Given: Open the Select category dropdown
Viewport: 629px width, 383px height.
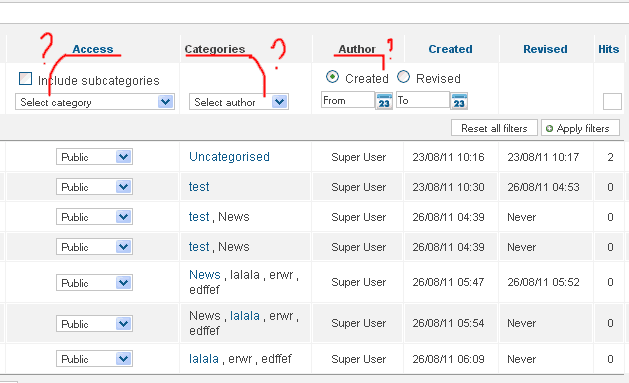Looking at the screenshot, I should coord(95,102).
